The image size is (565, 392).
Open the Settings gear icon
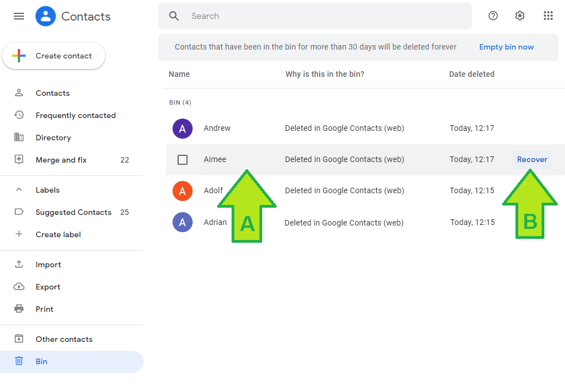coord(520,16)
